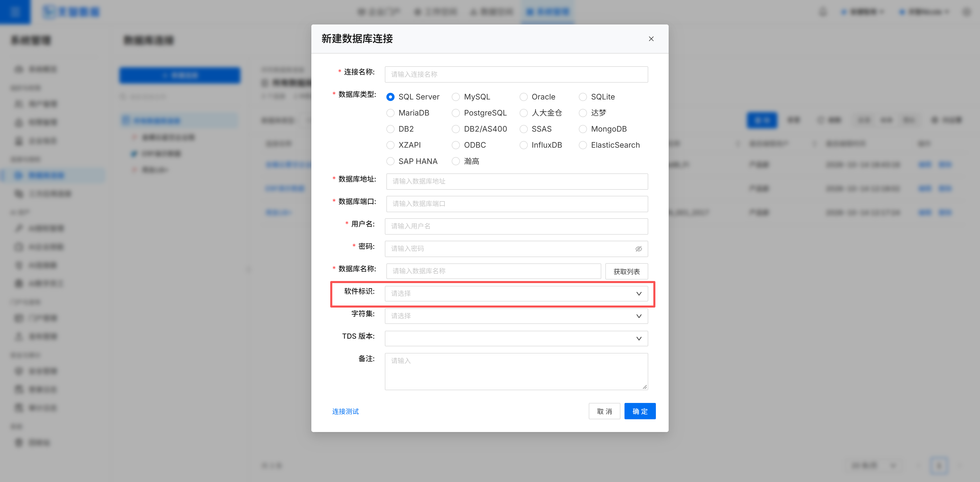Image resolution: width=980 pixels, height=482 pixels.
Task: Click the 确定 button
Action: tap(640, 411)
